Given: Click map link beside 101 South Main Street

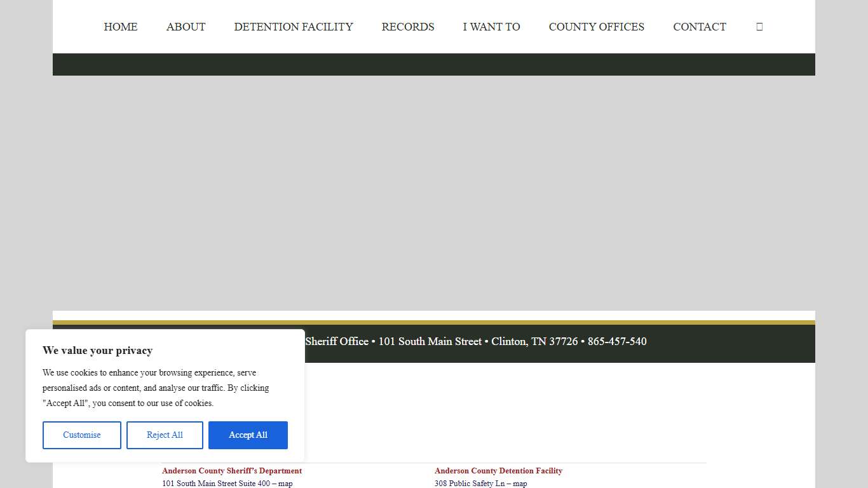Looking at the screenshot, I should coord(285,484).
